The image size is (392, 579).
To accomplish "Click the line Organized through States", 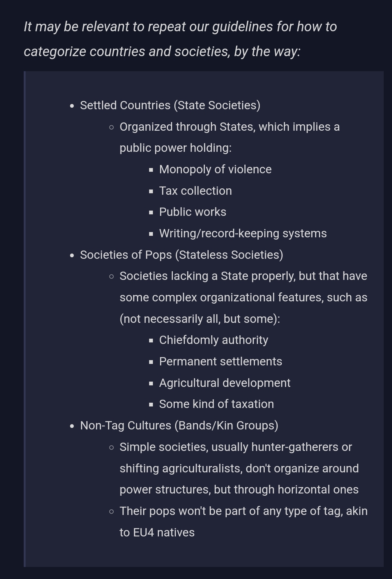I will pyautogui.click(x=230, y=137).
